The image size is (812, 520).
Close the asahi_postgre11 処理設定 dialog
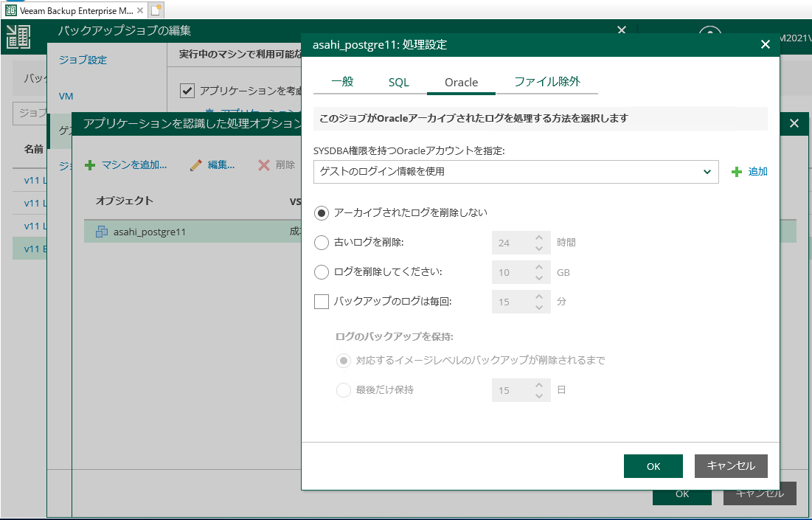[766, 44]
